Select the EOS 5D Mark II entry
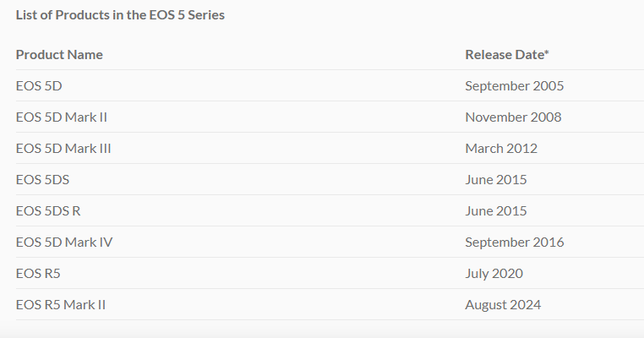Viewport: 644px width, 338px height. point(61,117)
